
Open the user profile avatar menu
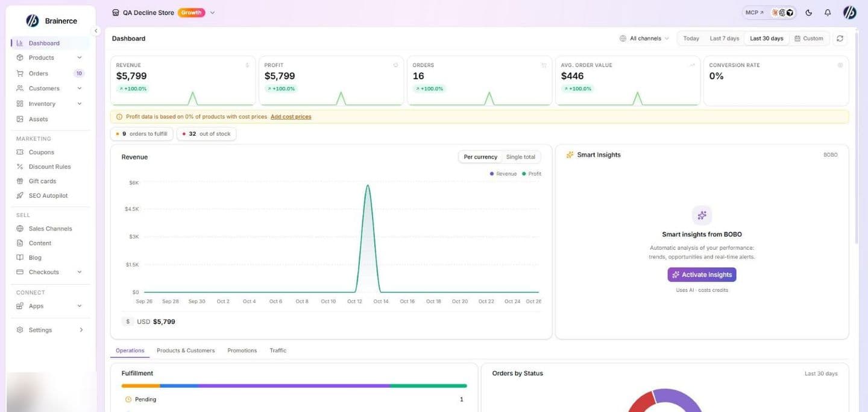coord(849,13)
